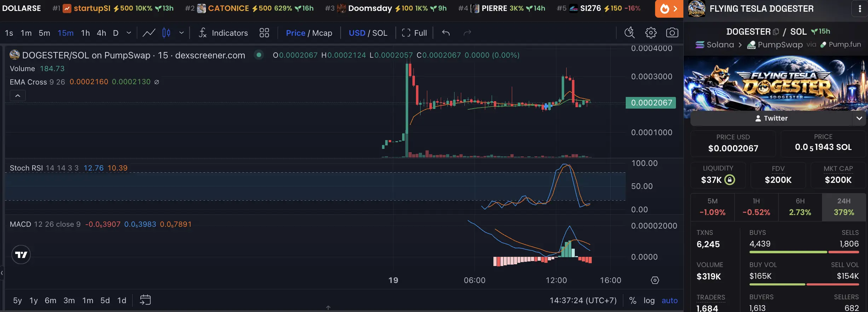Open the timezone selector 14:37:24 (UTC+7)
This screenshot has height=312, width=868.
[583, 300]
